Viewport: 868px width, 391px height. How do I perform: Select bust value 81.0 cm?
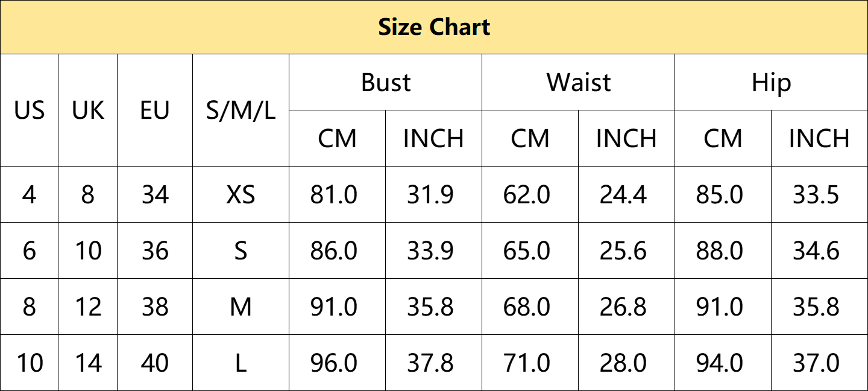(x=338, y=194)
